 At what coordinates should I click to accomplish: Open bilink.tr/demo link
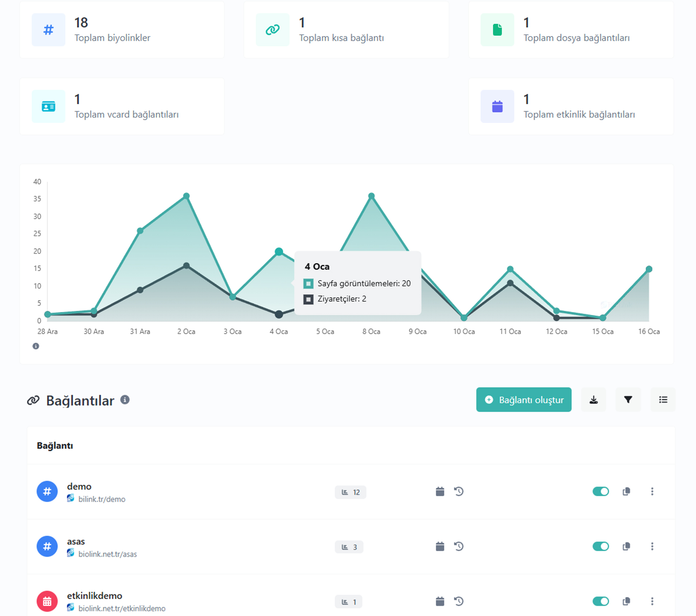102,499
